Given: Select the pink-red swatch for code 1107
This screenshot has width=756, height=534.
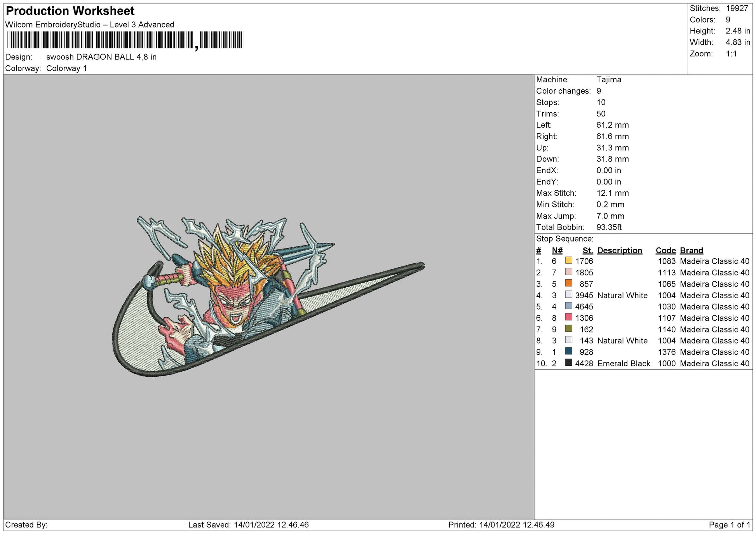Looking at the screenshot, I should (x=568, y=317).
